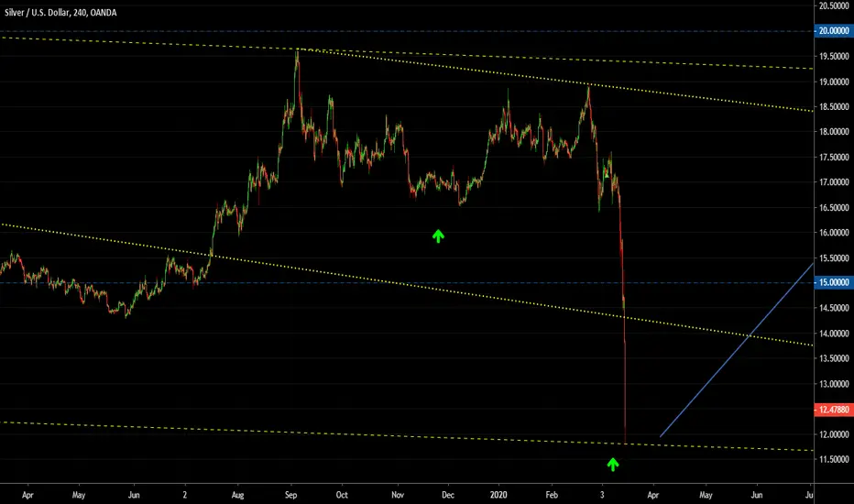Click the 2020 label on time axis

coord(498,495)
